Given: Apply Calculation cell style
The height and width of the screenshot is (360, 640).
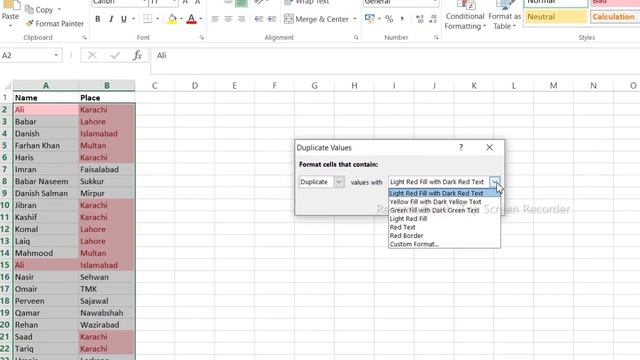Looking at the screenshot, I should tap(615, 17).
